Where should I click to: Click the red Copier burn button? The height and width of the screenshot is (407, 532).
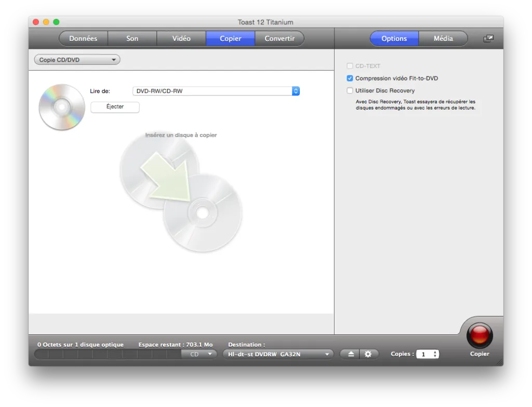click(x=479, y=335)
